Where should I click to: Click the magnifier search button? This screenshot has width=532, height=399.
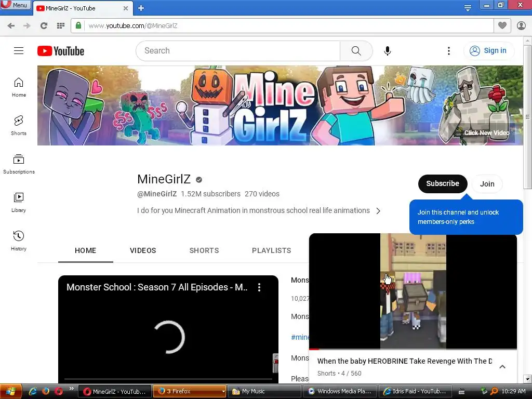click(356, 51)
